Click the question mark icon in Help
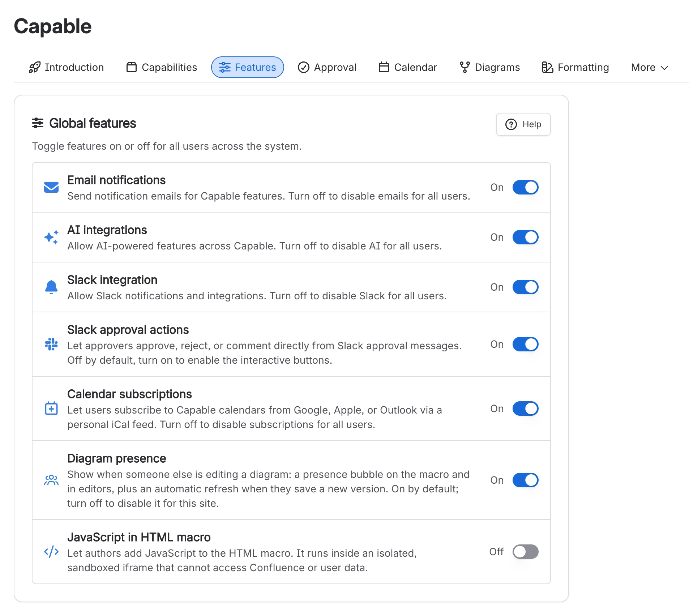689x616 pixels. point(511,124)
